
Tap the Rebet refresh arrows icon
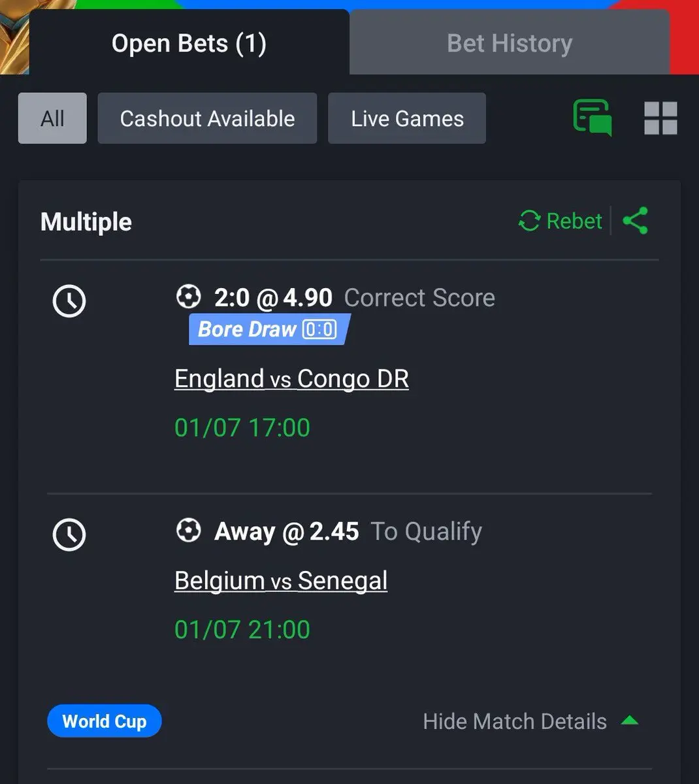pos(529,221)
